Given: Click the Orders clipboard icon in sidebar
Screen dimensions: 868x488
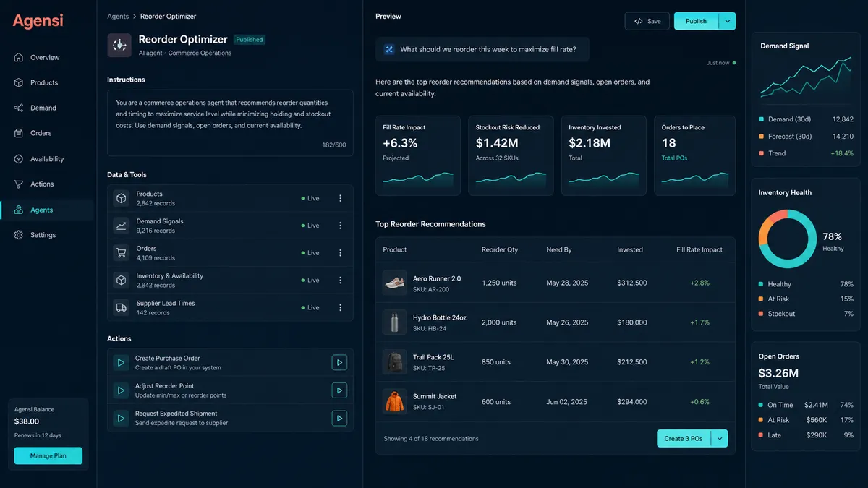Looking at the screenshot, I should point(19,134).
